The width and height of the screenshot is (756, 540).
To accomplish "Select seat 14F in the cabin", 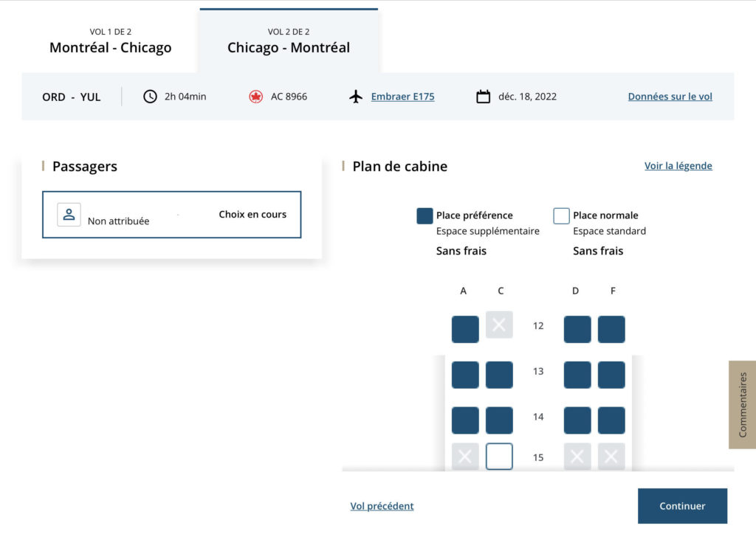I will (611, 420).
